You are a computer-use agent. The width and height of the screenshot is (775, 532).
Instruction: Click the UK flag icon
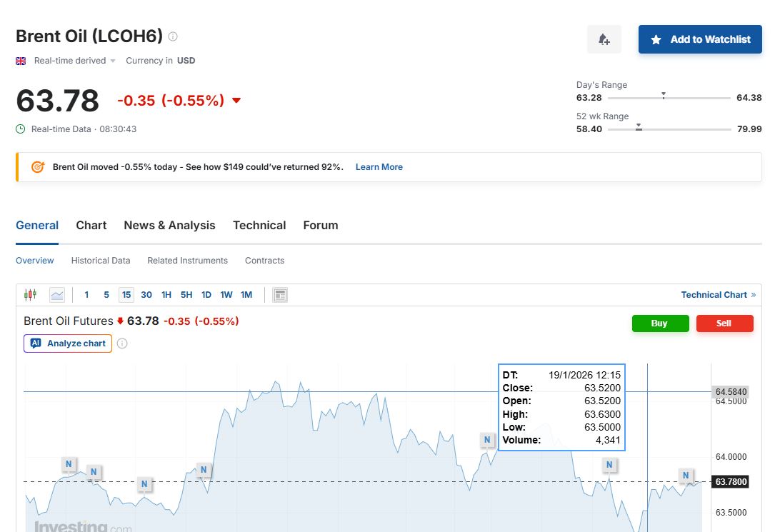21,61
